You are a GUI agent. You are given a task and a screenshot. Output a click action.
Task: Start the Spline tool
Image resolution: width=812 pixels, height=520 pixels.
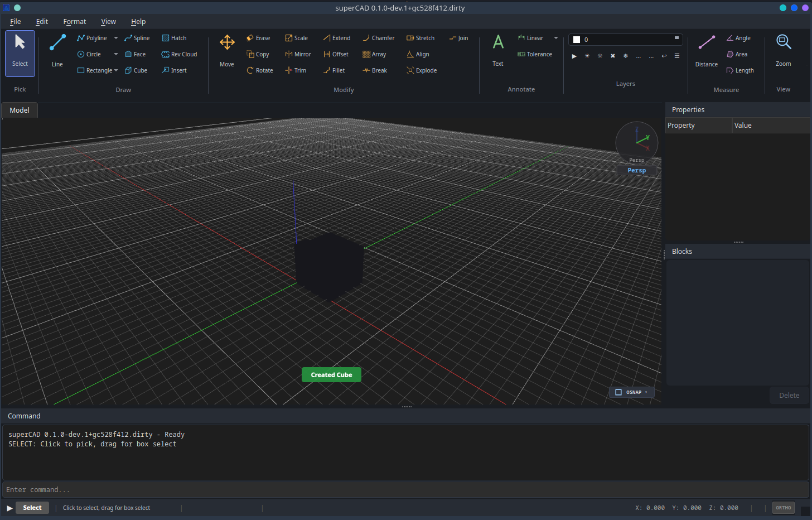(137, 38)
